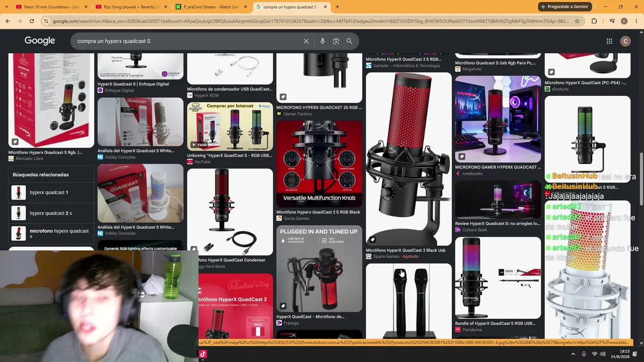Open the Wi-Fi network tray icon
This screenshot has width=644, height=362.
[595, 354]
